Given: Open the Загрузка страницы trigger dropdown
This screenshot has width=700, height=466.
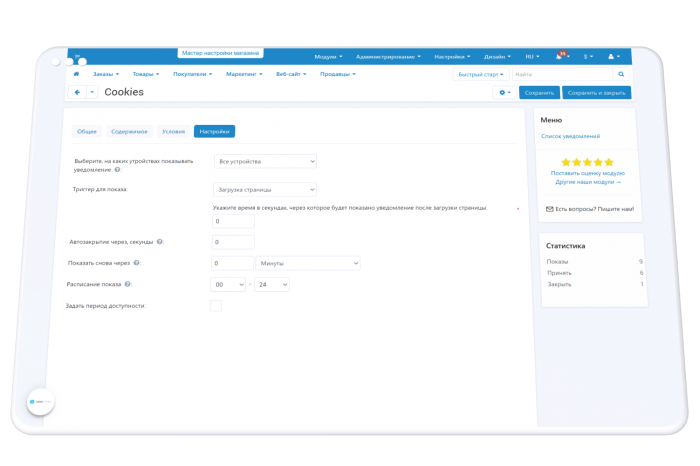Looking at the screenshot, I should pyautogui.click(x=265, y=190).
